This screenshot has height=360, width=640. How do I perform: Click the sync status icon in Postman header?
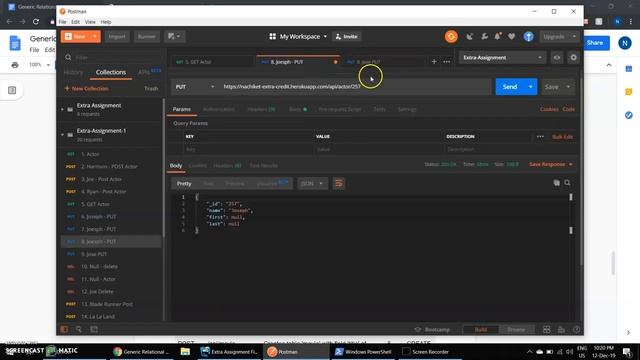[451, 37]
